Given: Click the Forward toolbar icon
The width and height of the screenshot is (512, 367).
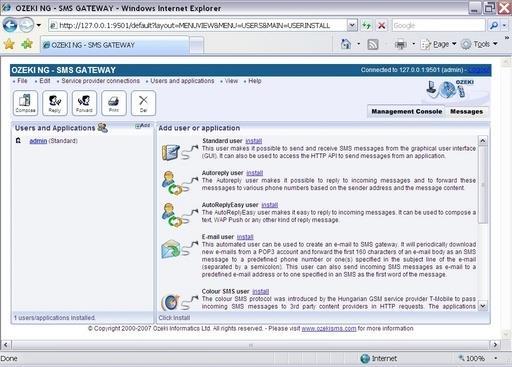Looking at the screenshot, I should coord(84,103).
